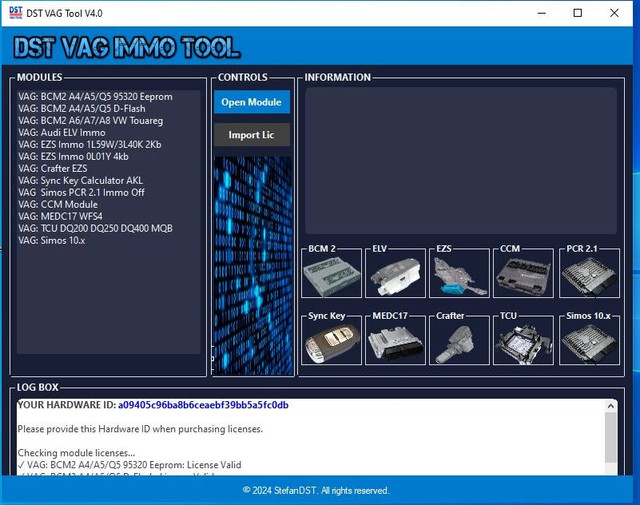Click the ELV steering lock image
Viewport: 640px width, 505px height.
(x=396, y=277)
